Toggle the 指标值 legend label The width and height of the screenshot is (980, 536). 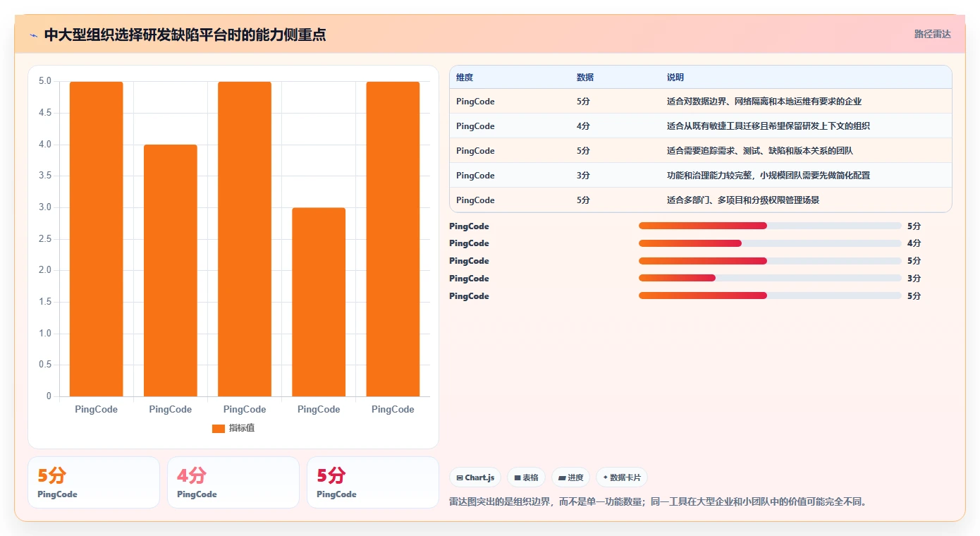(x=242, y=428)
